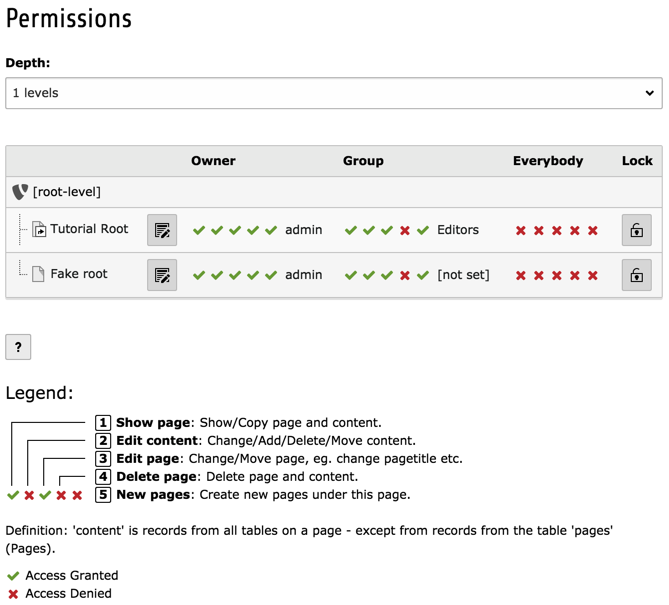The height and width of the screenshot is (605, 669).
Task: Click the Everybody column header
Action: pos(548,161)
